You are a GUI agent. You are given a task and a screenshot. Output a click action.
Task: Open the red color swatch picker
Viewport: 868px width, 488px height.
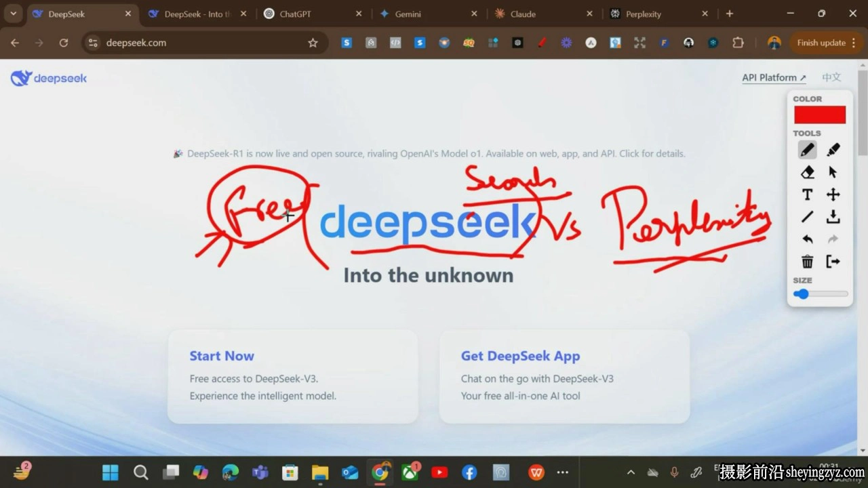[x=820, y=115]
